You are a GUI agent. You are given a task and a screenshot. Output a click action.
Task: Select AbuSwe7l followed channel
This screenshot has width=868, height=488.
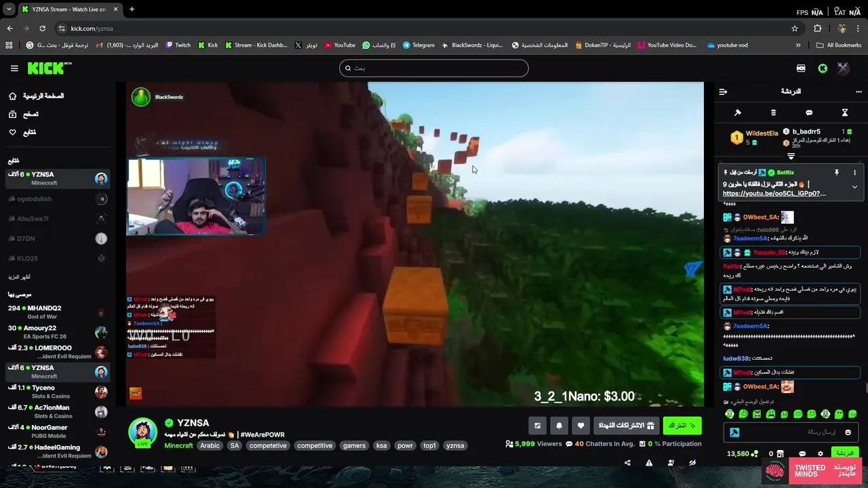click(57, 218)
